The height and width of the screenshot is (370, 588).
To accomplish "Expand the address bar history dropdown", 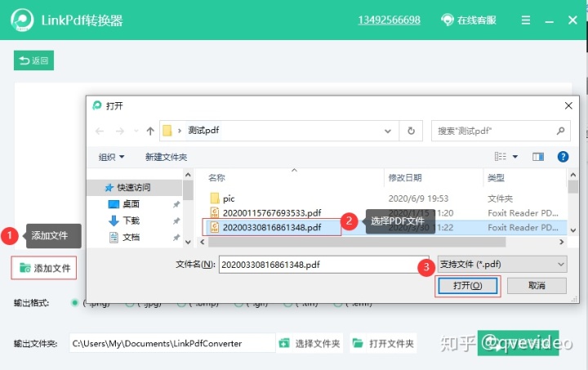I will tap(388, 131).
